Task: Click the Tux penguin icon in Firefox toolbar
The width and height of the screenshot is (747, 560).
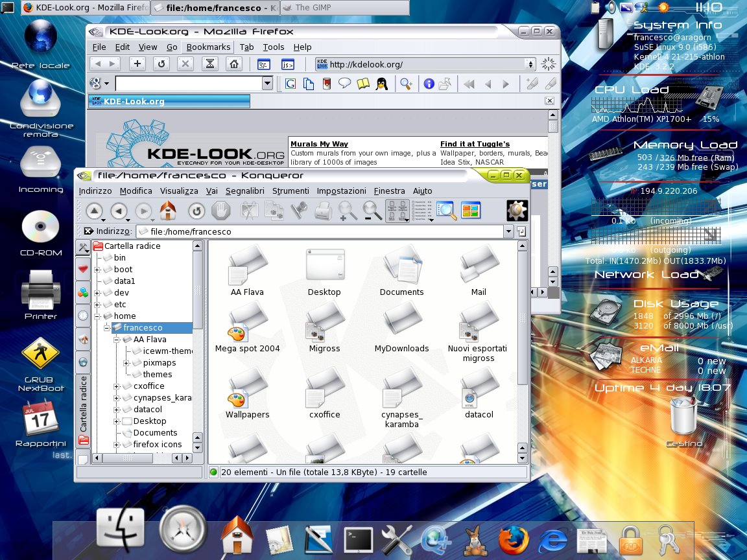Action: tap(381, 84)
